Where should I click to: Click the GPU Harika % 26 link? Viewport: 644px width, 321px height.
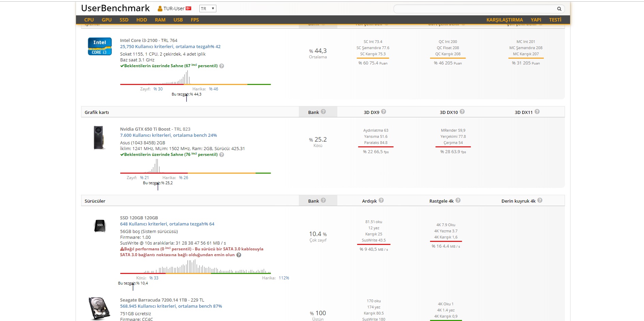pos(184,178)
